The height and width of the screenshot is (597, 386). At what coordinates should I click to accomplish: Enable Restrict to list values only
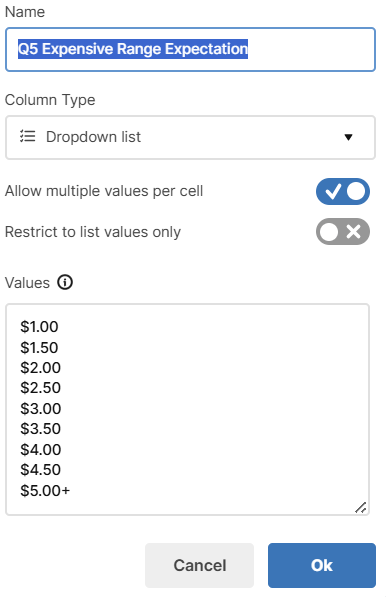(x=343, y=231)
